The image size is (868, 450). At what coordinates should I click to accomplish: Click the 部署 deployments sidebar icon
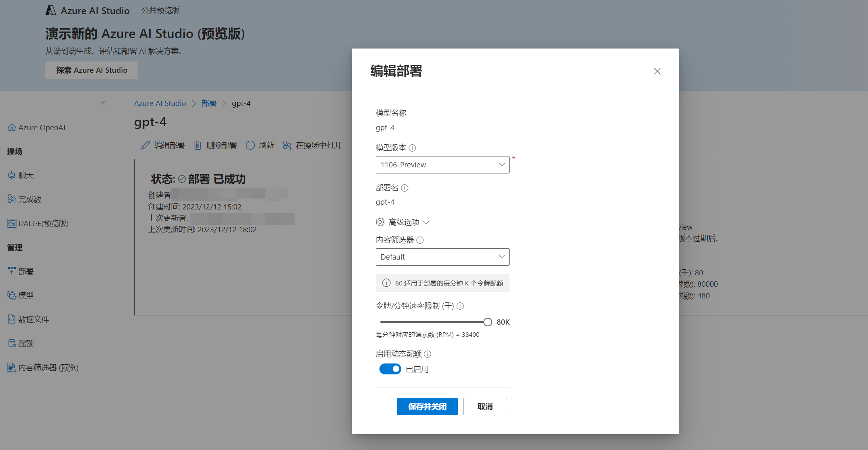click(12, 271)
